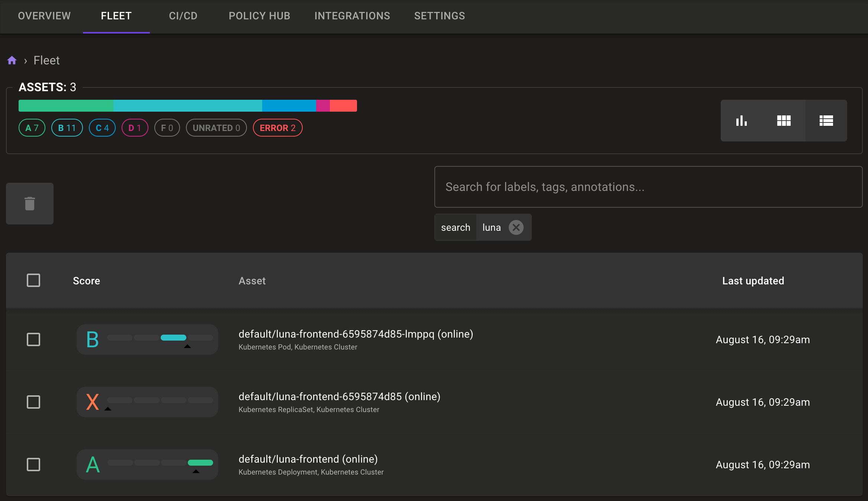The width and height of the screenshot is (868, 501).
Task: Focus the labels, tags, annotations search field
Action: [x=648, y=187]
